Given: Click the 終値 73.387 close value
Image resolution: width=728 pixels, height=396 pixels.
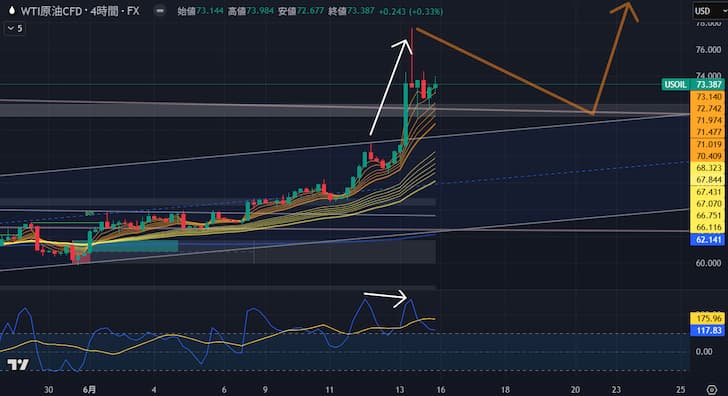Looking at the screenshot, I should coord(351,11).
